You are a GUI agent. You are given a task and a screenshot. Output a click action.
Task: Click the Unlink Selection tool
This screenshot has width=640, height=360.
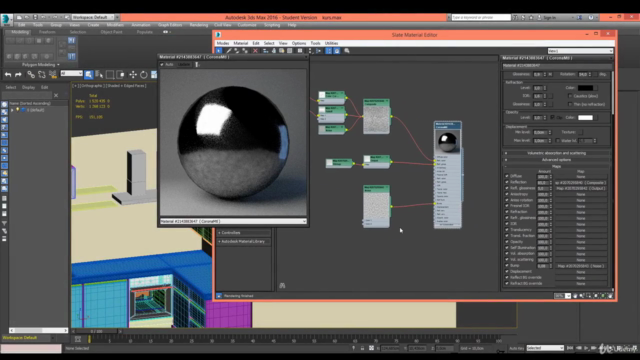pos(42,75)
